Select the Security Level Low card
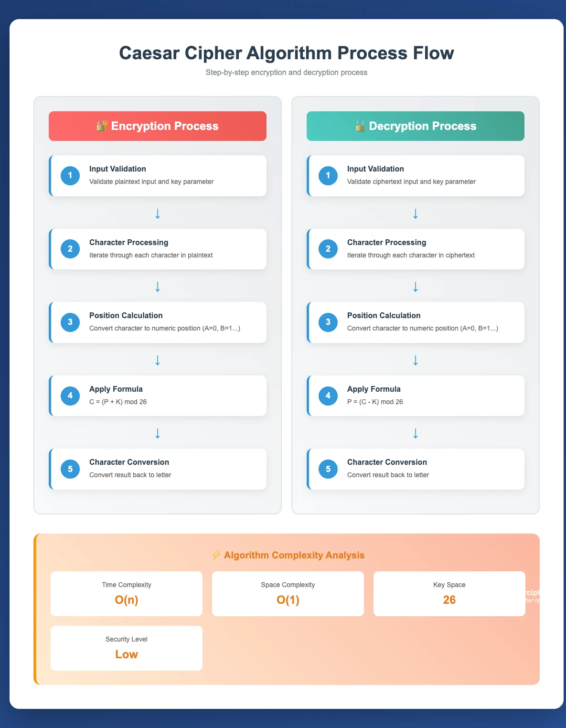This screenshot has height=728, width=566. 127,648
